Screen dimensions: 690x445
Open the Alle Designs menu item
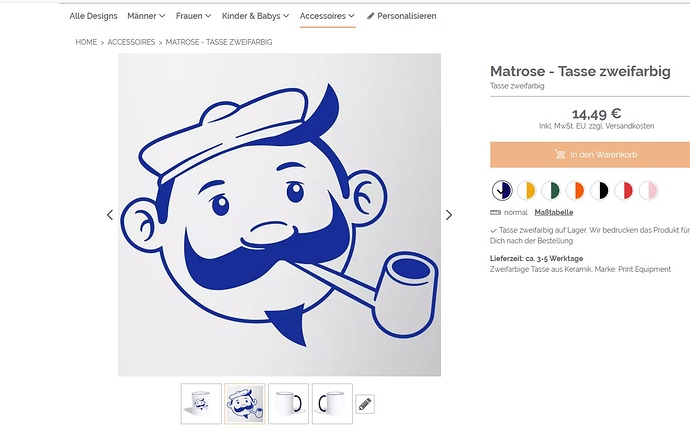point(93,16)
